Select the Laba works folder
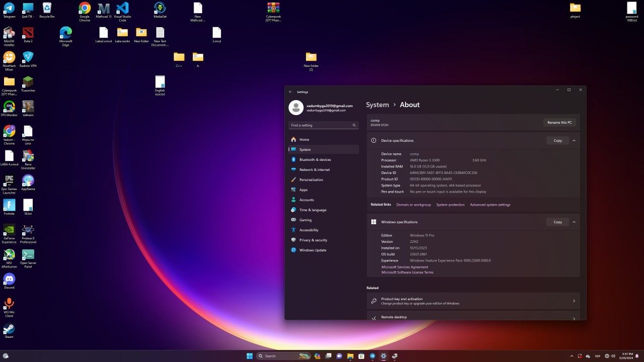The image size is (644, 362). click(122, 35)
